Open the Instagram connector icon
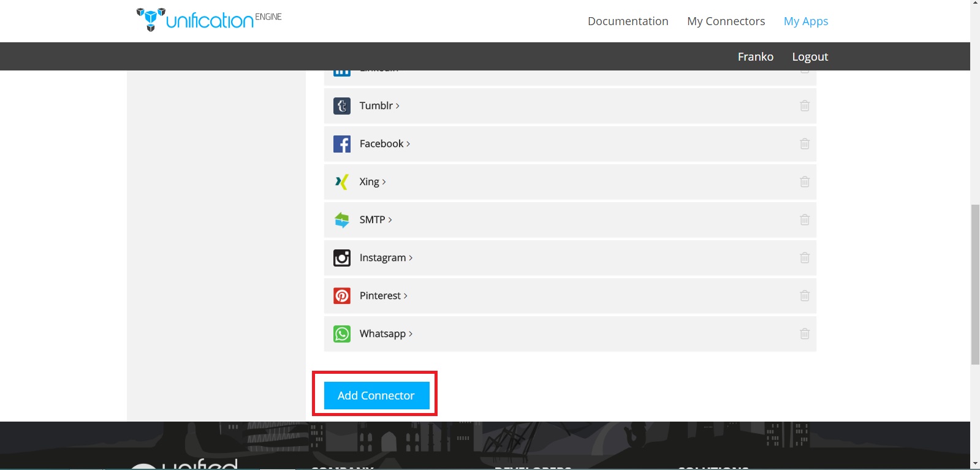The height and width of the screenshot is (470, 980). tap(342, 258)
